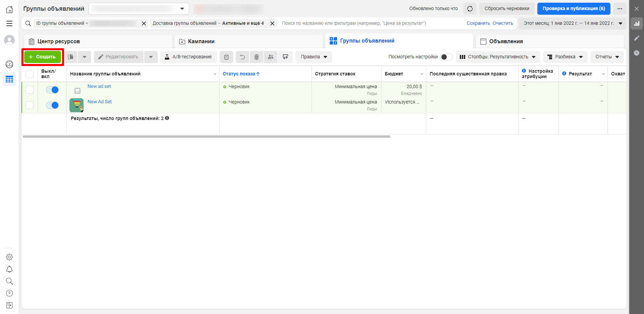Click the Очистить filters link
The image size is (644, 314).
click(503, 23)
